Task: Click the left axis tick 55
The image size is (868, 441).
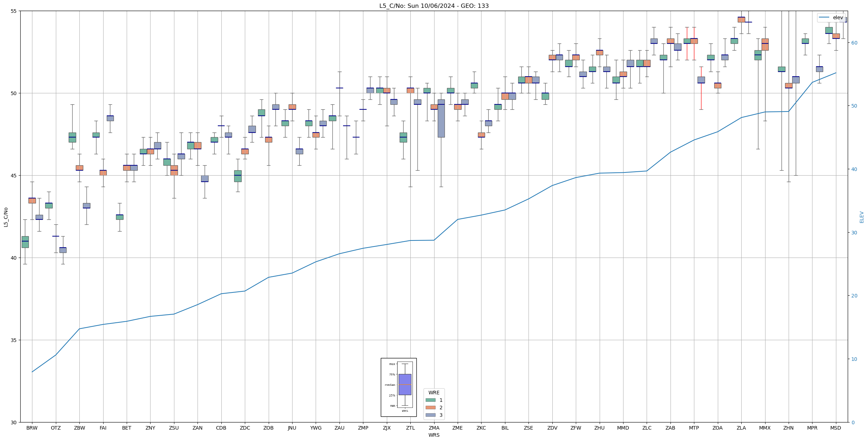Action: [x=14, y=11]
